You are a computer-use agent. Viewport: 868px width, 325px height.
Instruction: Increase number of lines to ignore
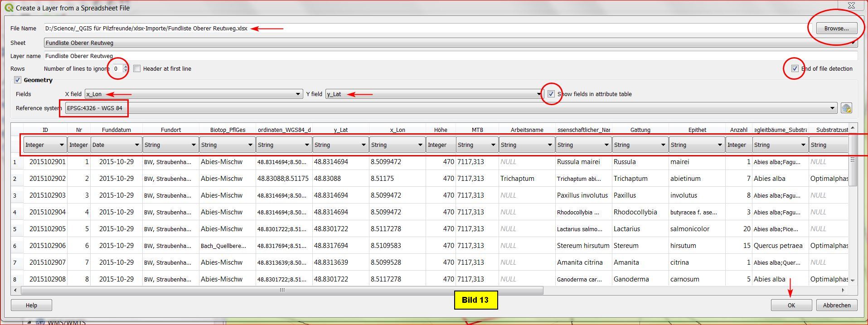coord(126,67)
